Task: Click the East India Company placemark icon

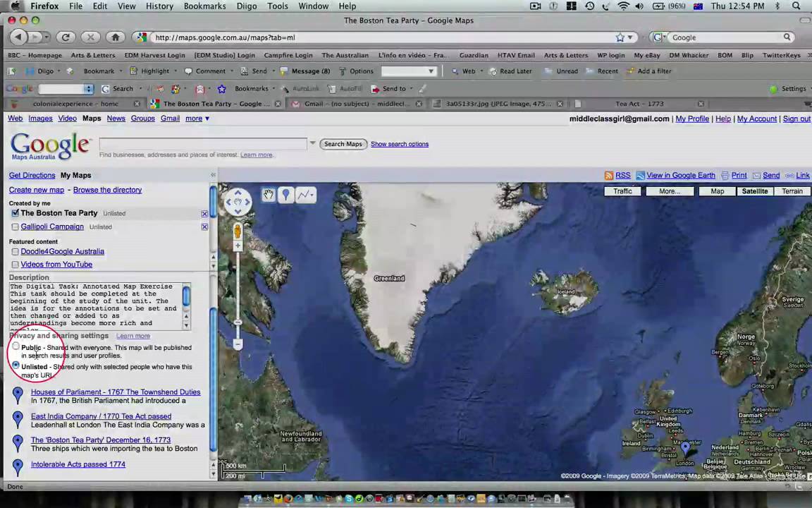Action: [x=18, y=419]
